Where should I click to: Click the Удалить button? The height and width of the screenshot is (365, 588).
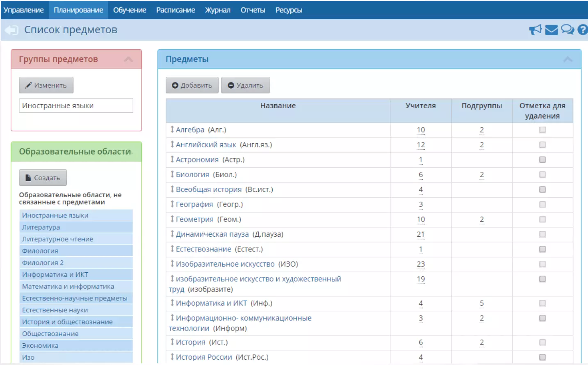[246, 85]
